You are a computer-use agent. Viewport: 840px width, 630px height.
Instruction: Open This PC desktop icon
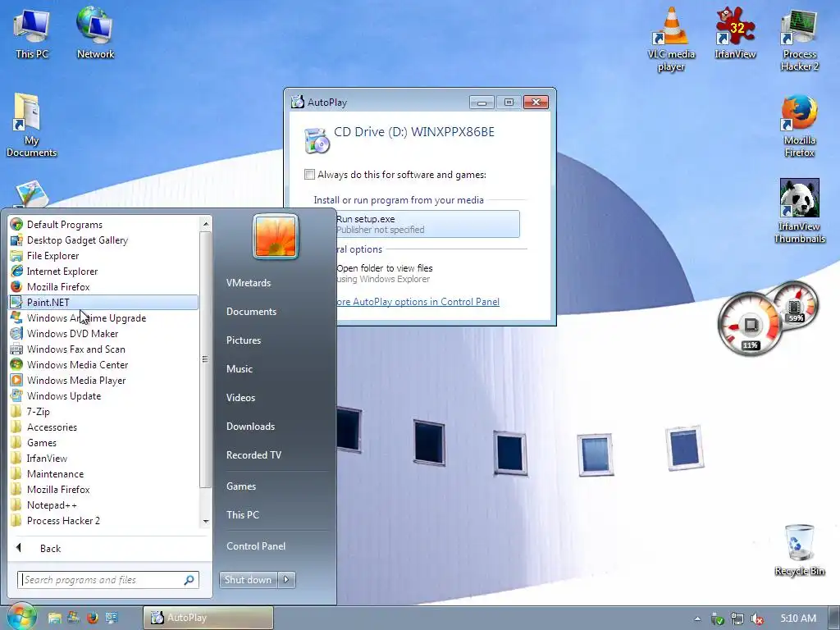pos(32,33)
